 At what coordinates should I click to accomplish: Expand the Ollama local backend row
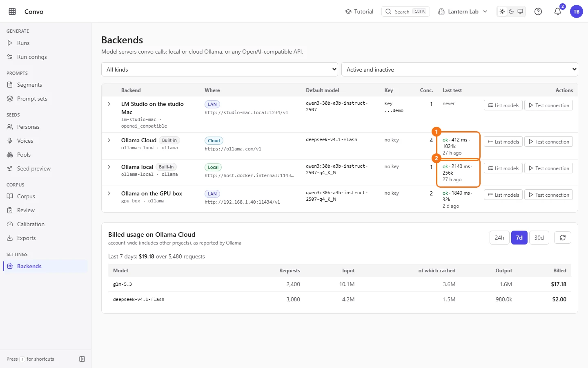click(109, 167)
